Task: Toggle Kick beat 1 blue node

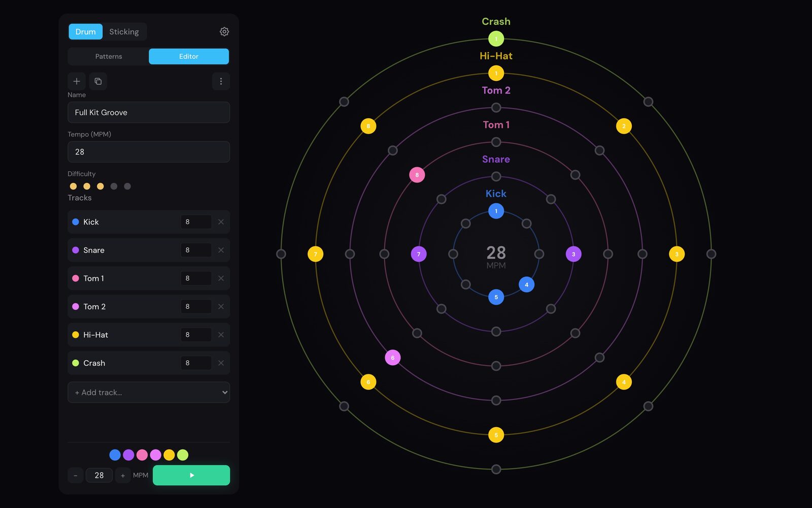Action: tap(496, 211)
